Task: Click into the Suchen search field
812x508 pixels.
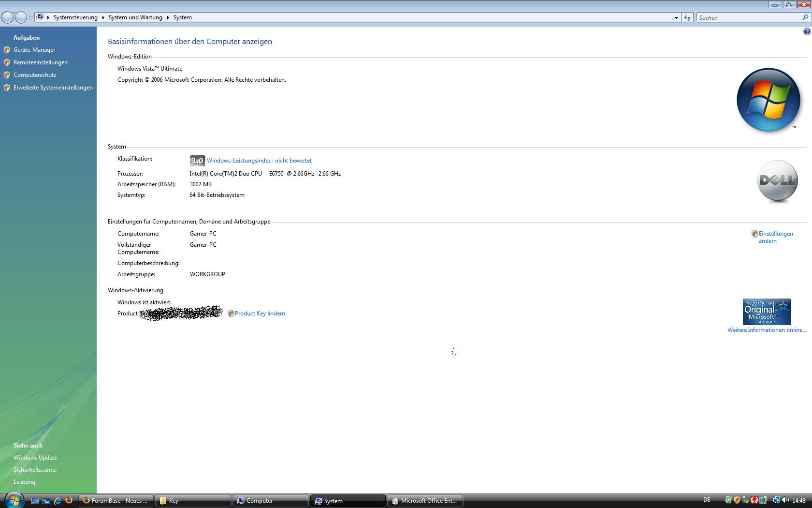Action: 749,17
